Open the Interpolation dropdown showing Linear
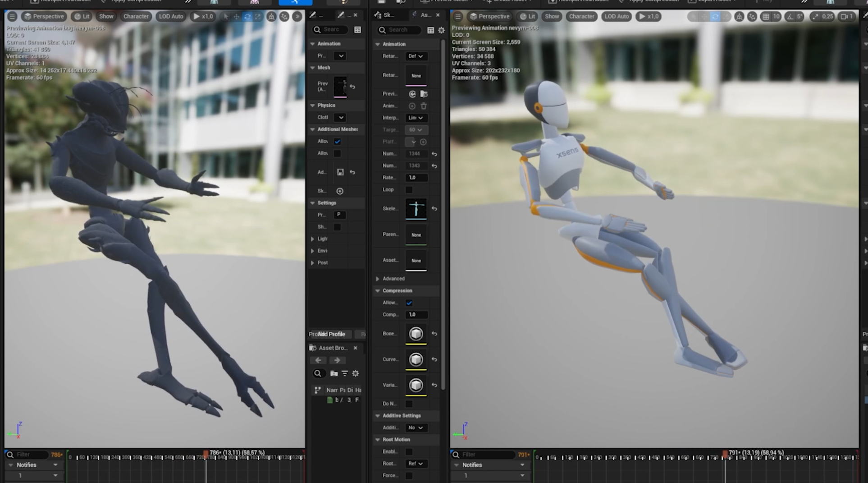868x483 pixels. [x=416, y=118]
